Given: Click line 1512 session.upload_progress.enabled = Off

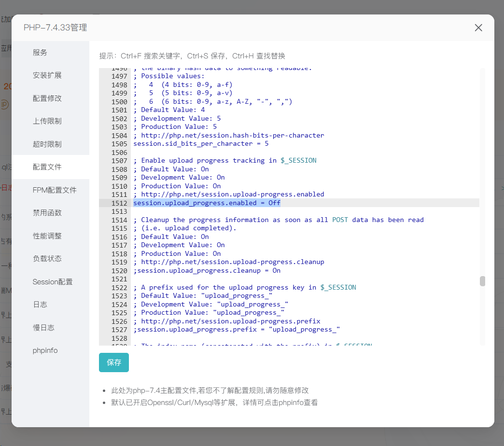Looking at the screenshot, I should point(207,203).
